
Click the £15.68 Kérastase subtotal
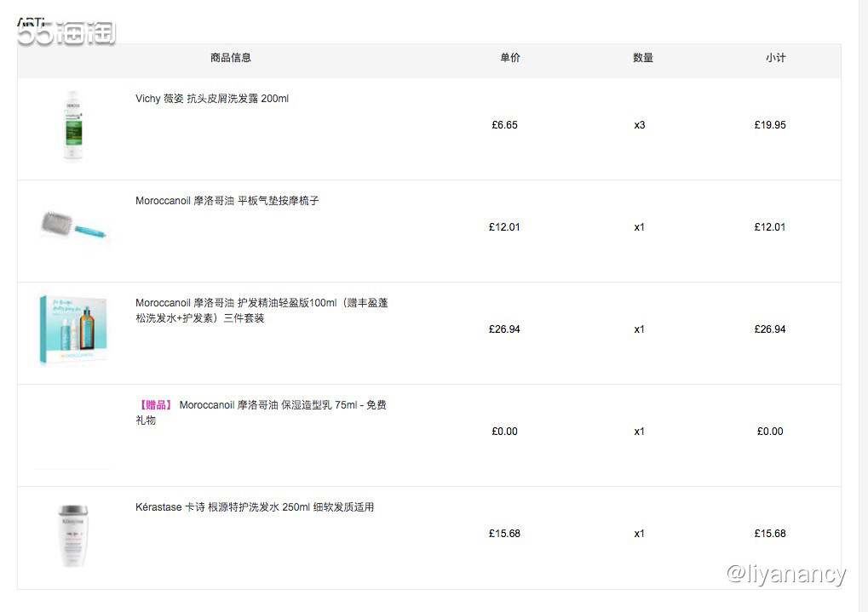770,534
